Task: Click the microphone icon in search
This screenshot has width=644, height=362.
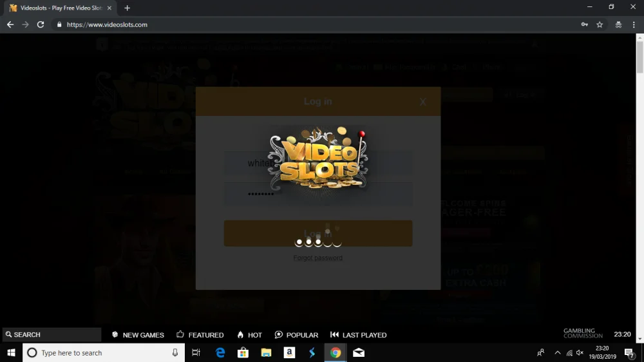Action: tap(175, 352)
